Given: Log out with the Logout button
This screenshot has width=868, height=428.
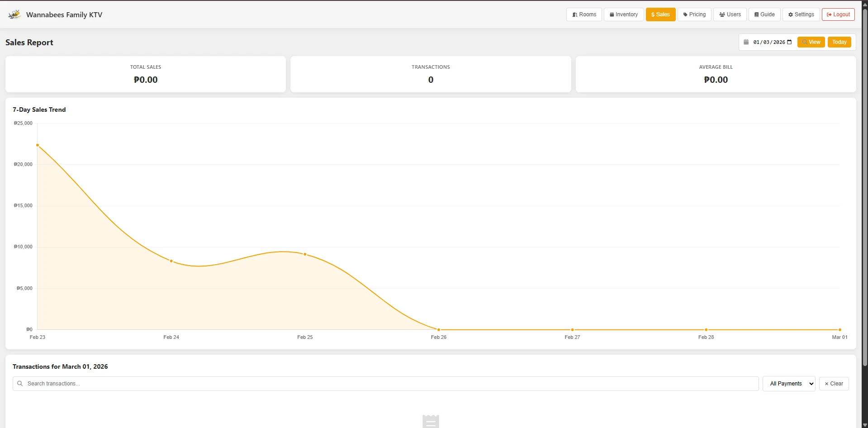Looking at the screenshot, I should 838,14.
